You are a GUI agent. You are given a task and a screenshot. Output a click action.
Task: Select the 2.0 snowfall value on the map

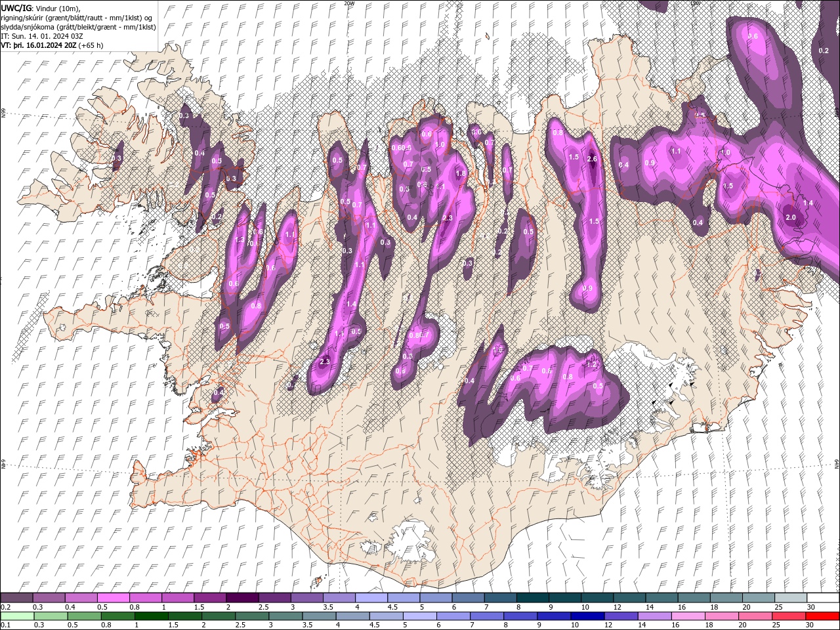coord(791,217)
